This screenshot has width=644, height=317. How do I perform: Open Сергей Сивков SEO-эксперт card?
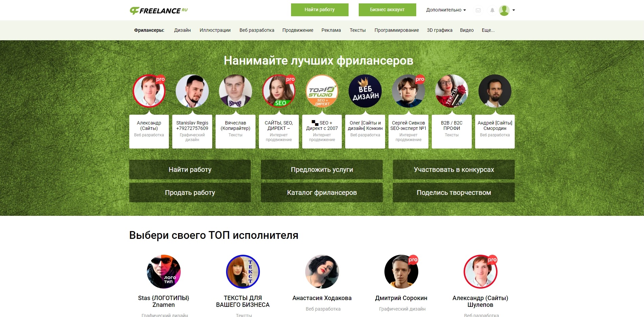[x=408, y=131]
